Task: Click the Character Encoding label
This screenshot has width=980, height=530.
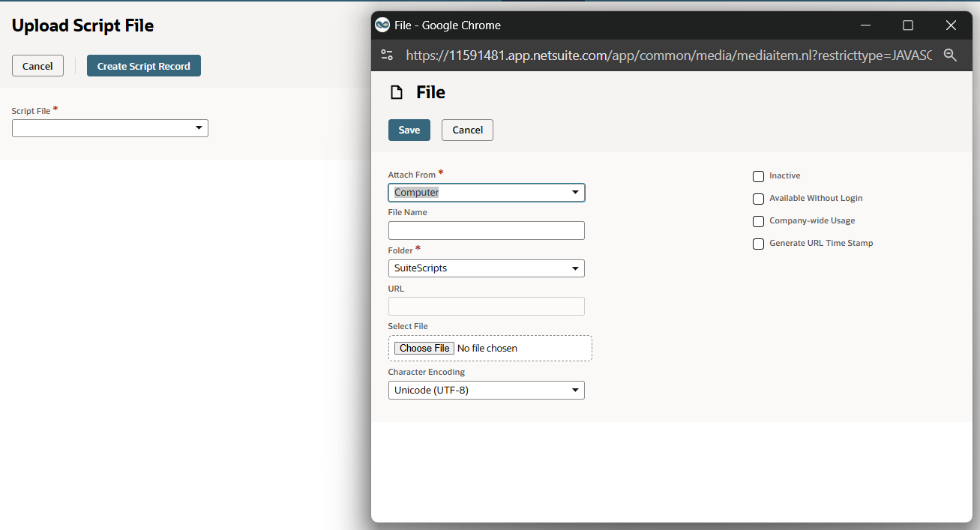Action: point(427,372)
